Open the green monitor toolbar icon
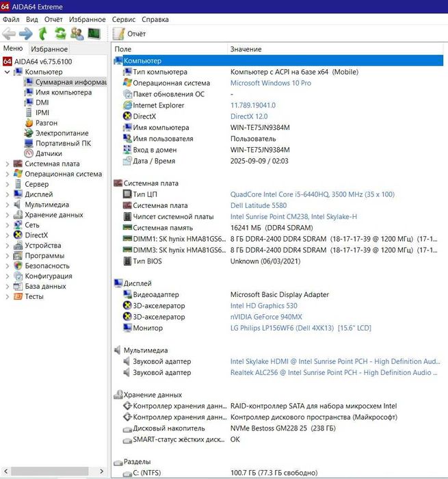 point(94,34)
